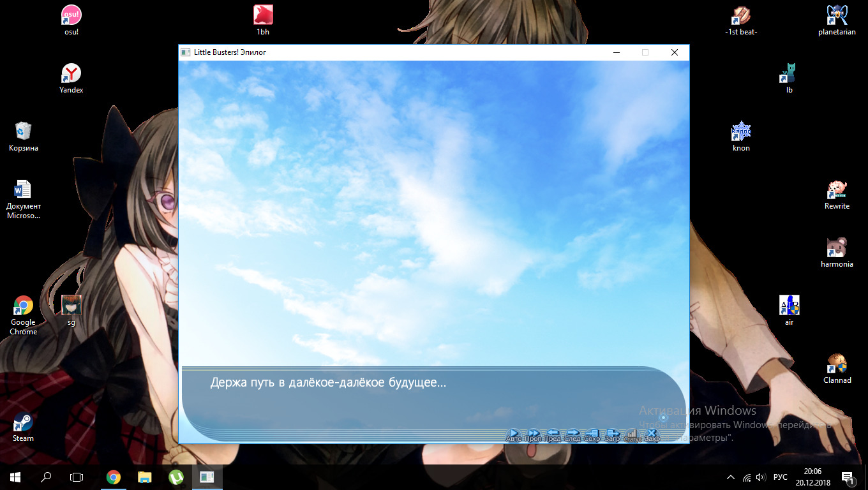Image resolution: width=868 pixels, height=490 pixels.
Task: Click the Проп skip button
Action: tap(534, 435)
